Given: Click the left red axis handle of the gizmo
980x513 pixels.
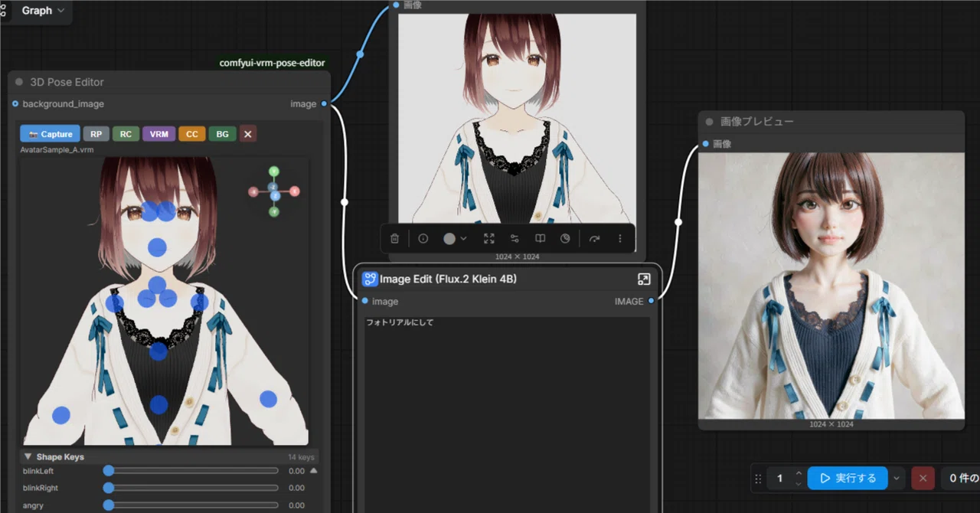Looking at the screenshot, I should click(x=253, y=191).
